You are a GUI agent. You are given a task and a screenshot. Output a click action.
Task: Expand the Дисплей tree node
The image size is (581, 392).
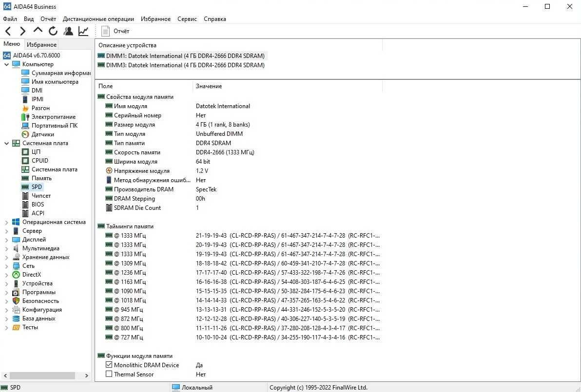coord(6,240)
